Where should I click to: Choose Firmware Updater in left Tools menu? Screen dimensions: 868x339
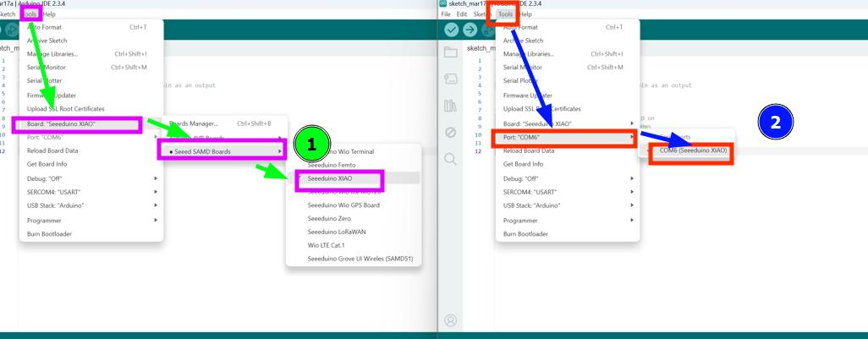coord(91,96)
